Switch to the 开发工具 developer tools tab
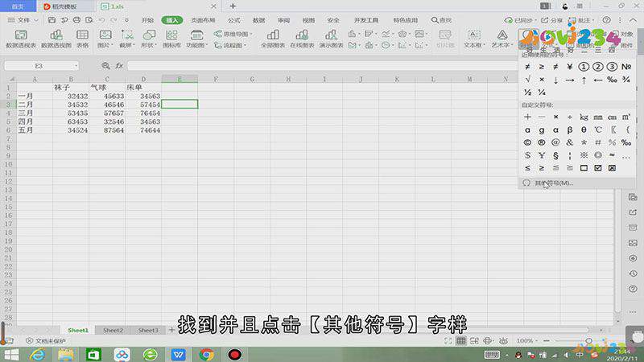This screenshot has width=644, height=362. (x=366, y=20)
